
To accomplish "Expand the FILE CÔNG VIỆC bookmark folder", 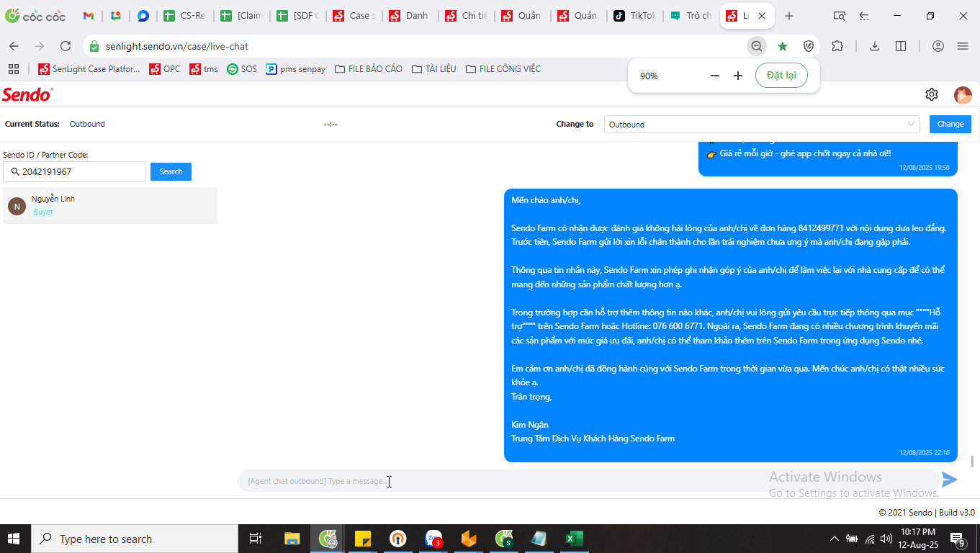I will pos(503,69).
